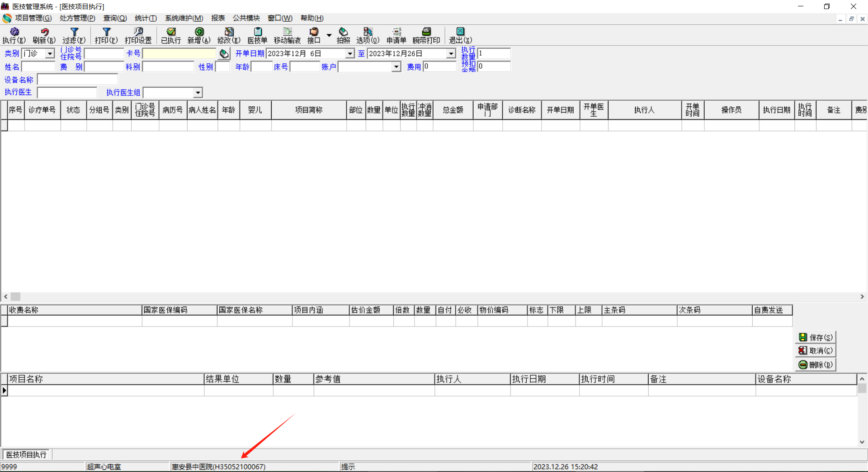Focus the 设备名称 input field

pyautogui.click(x=78, y=80)
